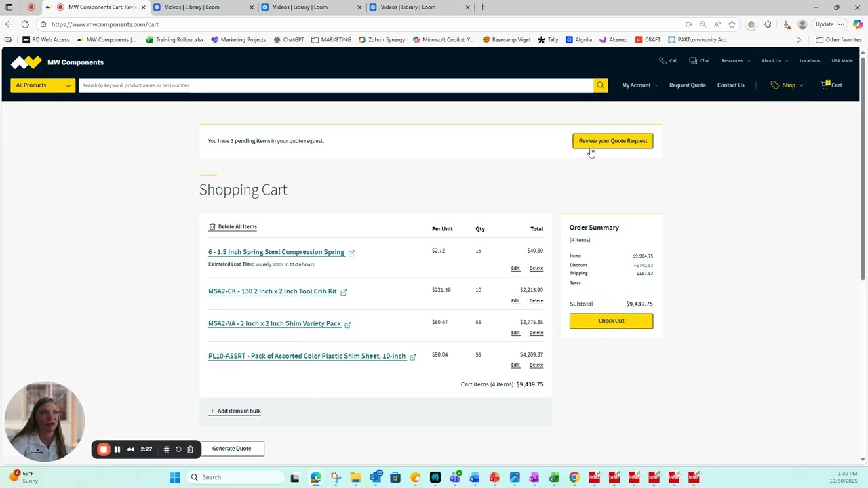Image resolution: width=868 pixels, height=488 pixels.
Task: Refresh the browser page
Action: pos(25,24)
